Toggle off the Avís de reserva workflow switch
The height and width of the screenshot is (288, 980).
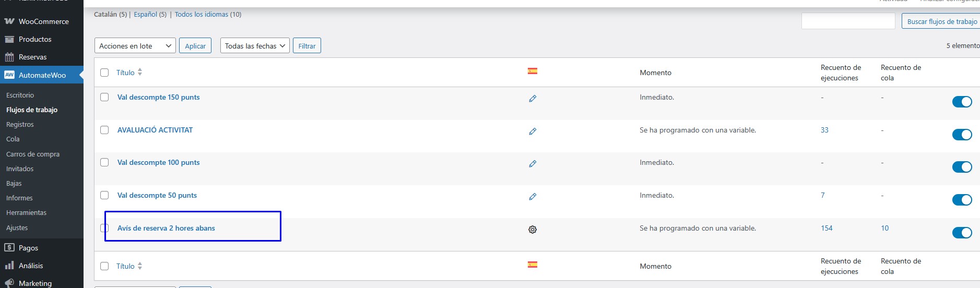coord(962,233)
